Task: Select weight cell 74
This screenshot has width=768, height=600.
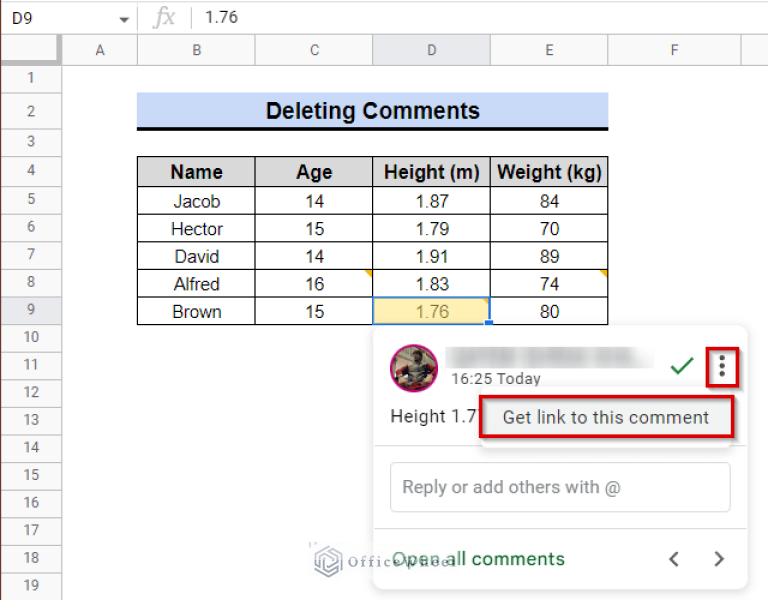Action: click(549, 284)
